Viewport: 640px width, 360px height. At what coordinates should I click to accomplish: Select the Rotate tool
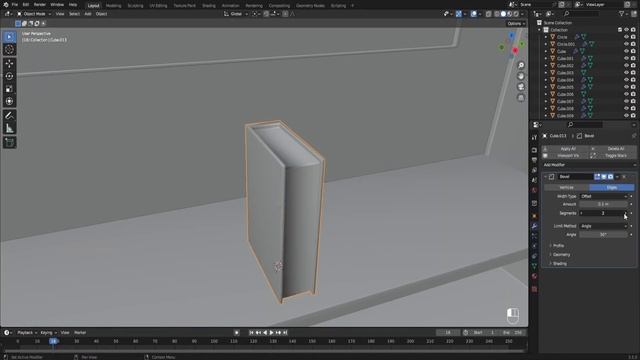coord(9,76)
